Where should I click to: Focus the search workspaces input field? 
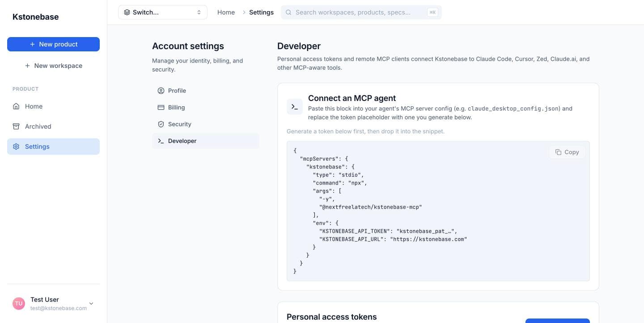point(361,13)
